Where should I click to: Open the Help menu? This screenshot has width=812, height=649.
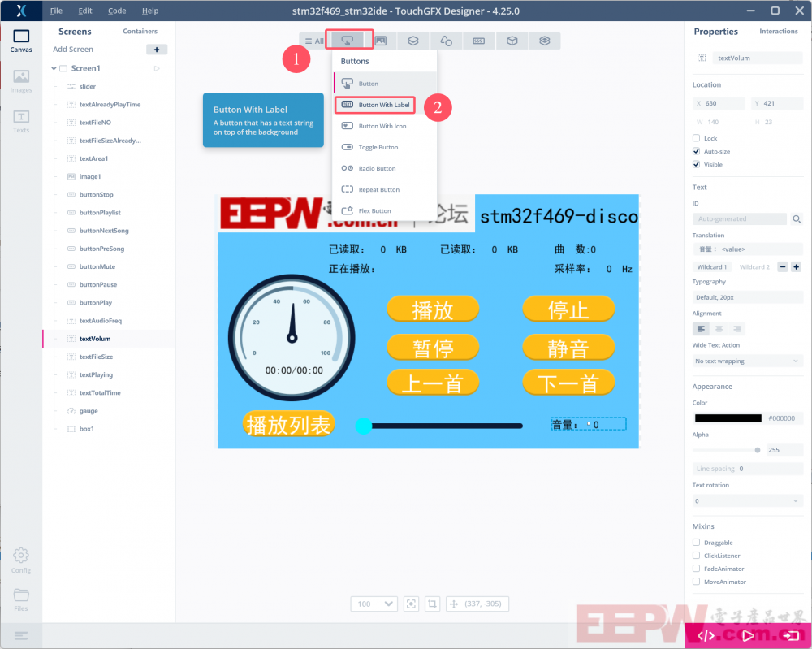150,11
